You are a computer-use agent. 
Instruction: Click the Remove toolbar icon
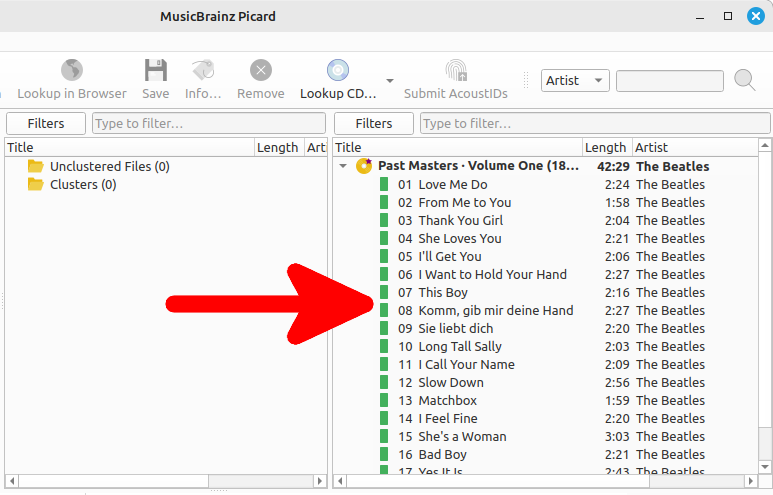click(x=261, y=70)
